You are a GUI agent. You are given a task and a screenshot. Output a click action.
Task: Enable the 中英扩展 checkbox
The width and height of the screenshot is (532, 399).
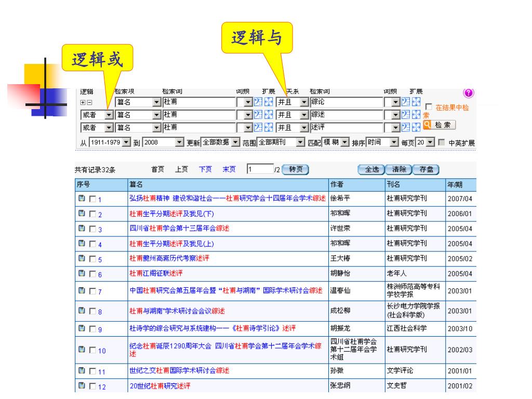(x=442, y=142)
